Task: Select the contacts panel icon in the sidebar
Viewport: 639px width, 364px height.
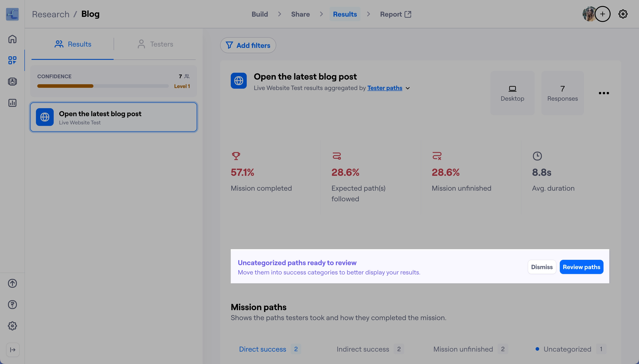Action: [12, 82]
